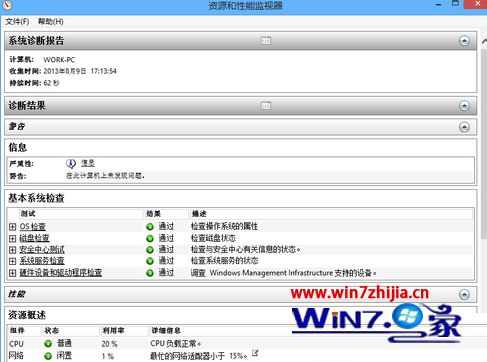Image resolution: width=487 pixels, height=362 pixels.
Task: Expand the OS 检查 tree row
Action: (12, 227)
